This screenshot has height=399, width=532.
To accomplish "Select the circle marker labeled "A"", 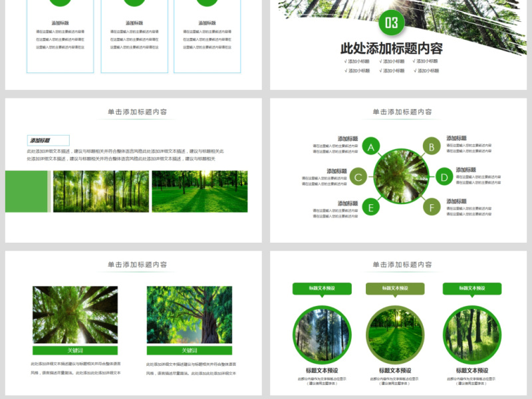I will (x=372, y=147).
